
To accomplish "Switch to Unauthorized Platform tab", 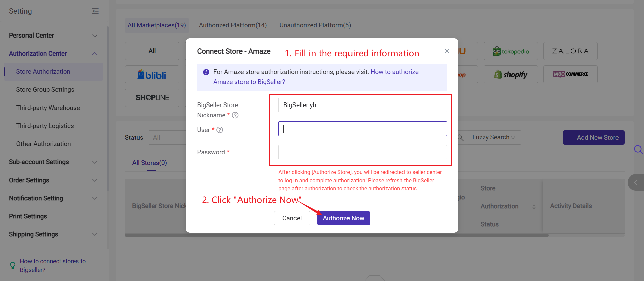I will [315, 25].
